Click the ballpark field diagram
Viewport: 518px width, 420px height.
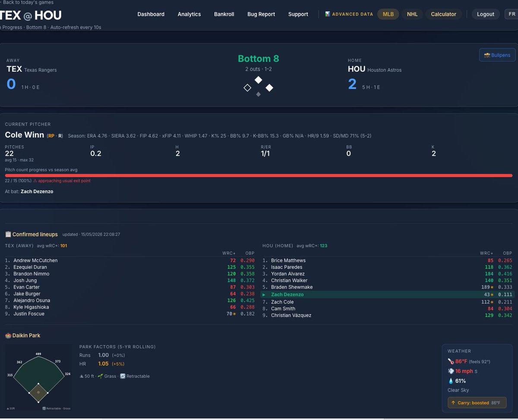point(38,377)
